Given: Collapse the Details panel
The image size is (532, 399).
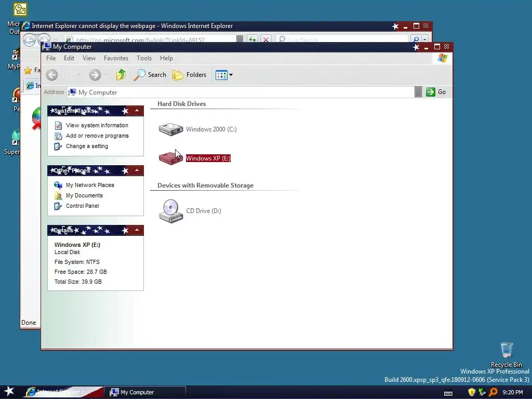Looking at the screenshot, I should click(137, 230).
